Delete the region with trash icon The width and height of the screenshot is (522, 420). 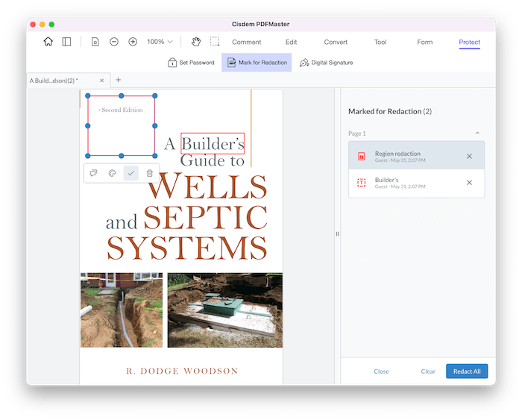(x=149, y=173)
